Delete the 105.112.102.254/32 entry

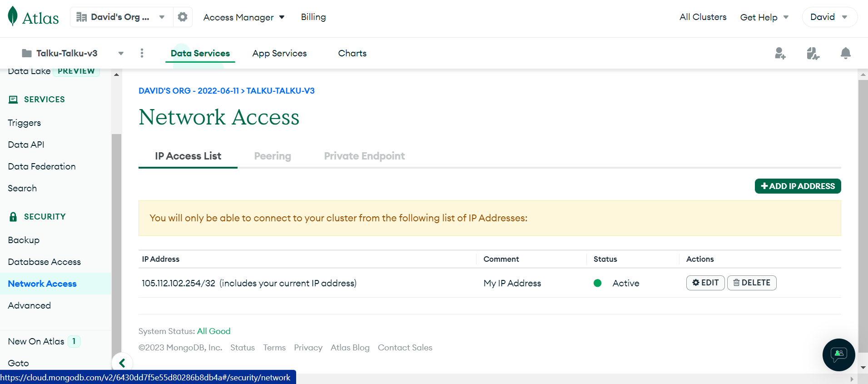coord(752,283)
